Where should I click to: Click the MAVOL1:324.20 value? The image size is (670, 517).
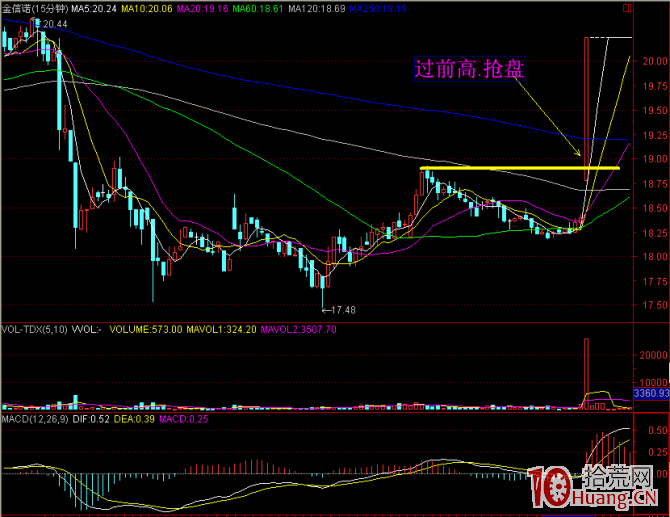tap(221, 329)
